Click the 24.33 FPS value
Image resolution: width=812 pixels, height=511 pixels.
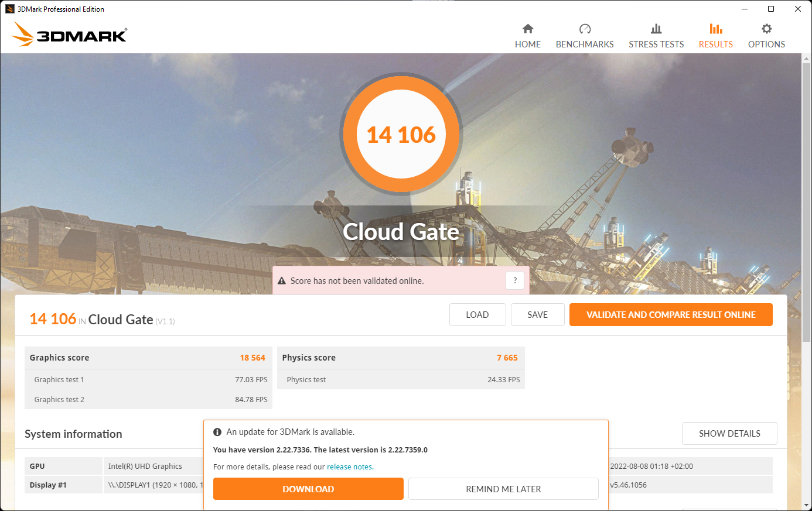point(504,380)
